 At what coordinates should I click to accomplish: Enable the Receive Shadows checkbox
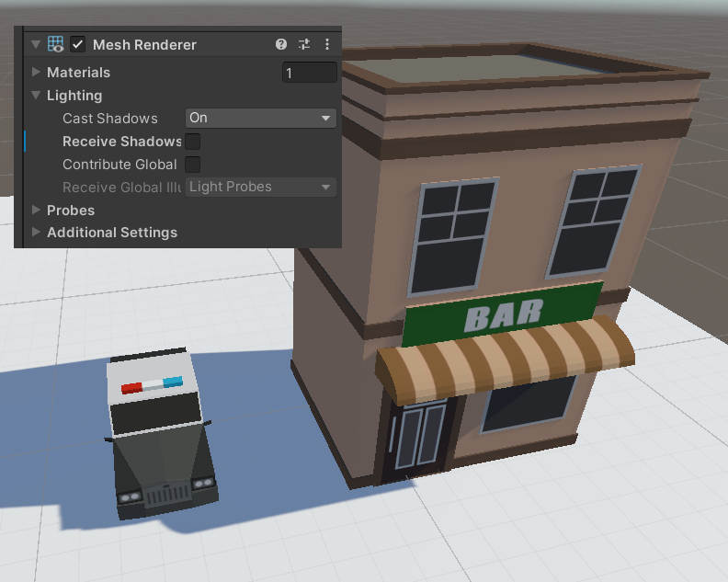(193, 142)
